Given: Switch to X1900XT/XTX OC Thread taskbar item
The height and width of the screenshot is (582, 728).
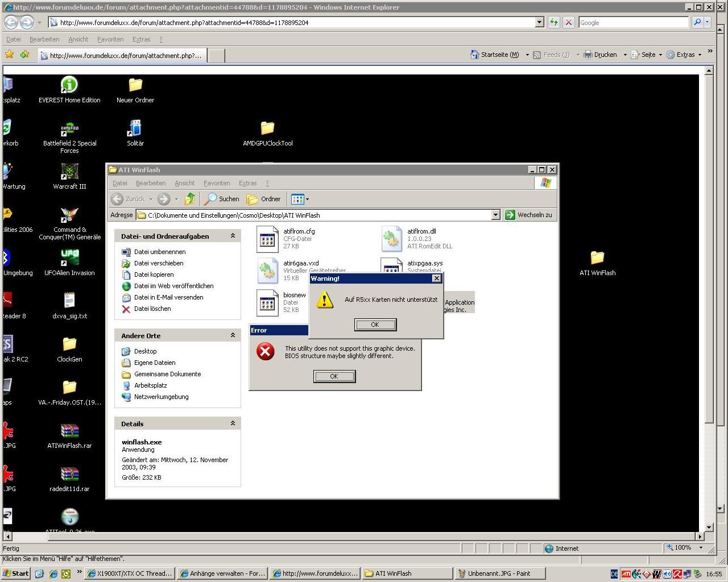Looking at the screenshot, I should [x=129, y=573].
